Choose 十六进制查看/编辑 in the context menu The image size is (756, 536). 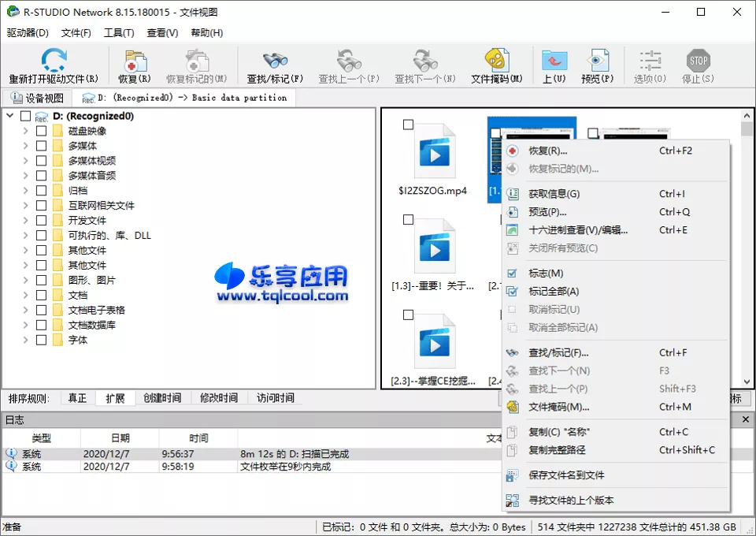point(616,230)
